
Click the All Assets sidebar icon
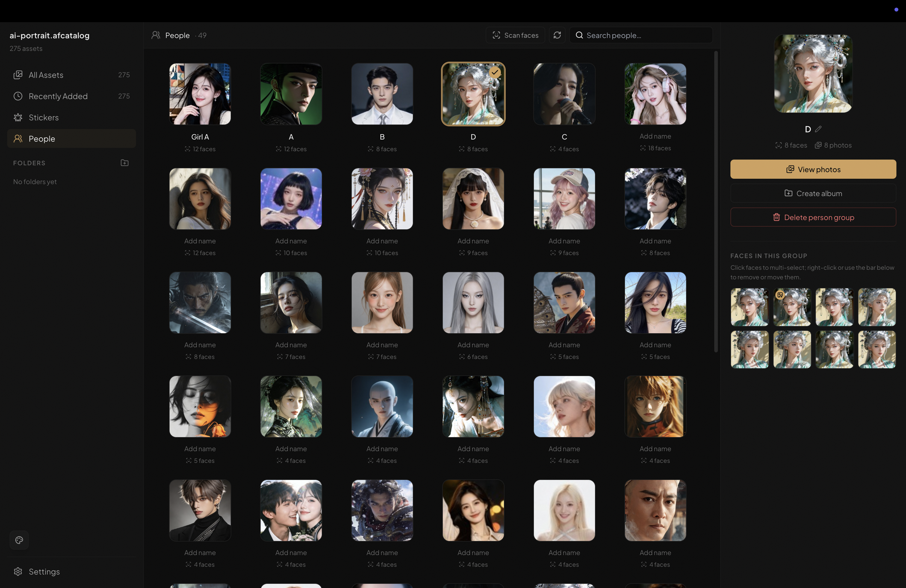(18, 75)
